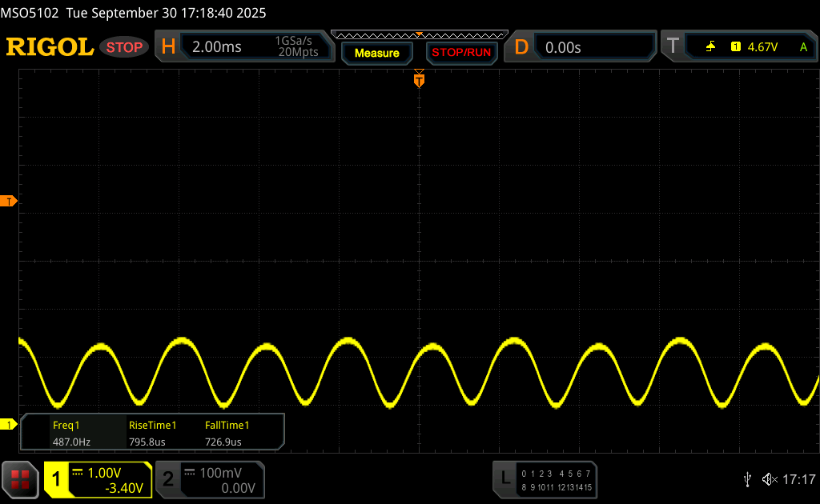Click the orange D delay icon
Viewport: 820px width, 504px height.
pos(521,47)
